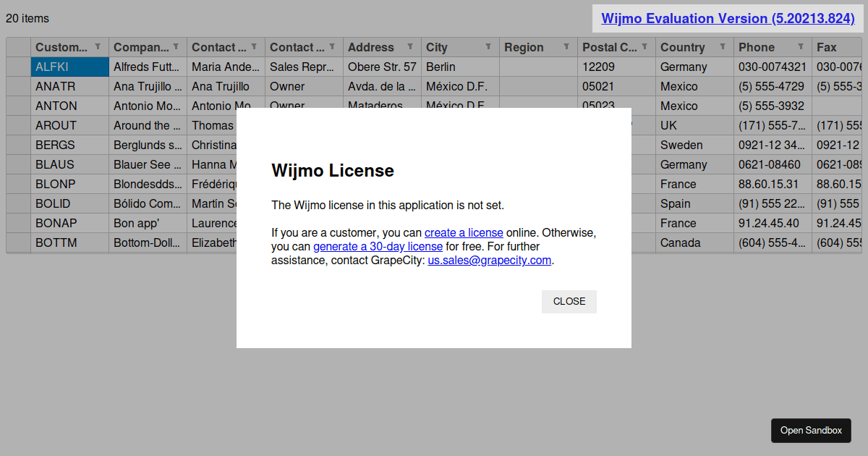Select the Canada cell in Country column
Viewport: 868px width, 456px height.
tap(694, 242)
